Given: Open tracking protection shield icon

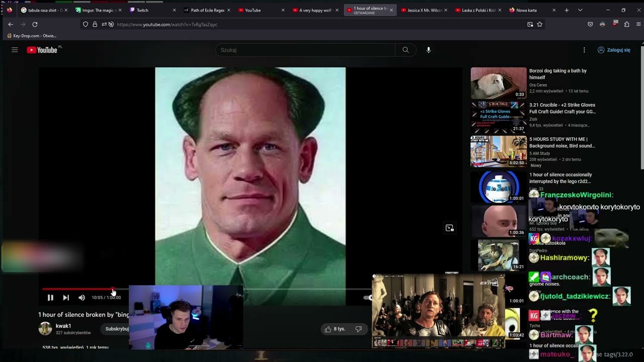Looking at the screenshot, I should coord(86,24).
